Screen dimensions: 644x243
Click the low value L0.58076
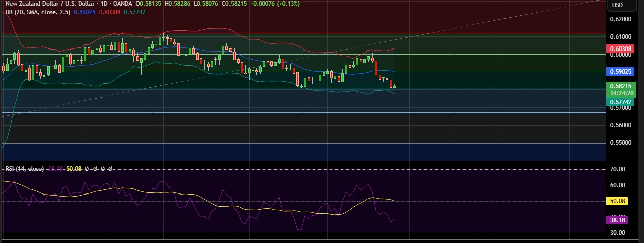click(x=205, y=4)
